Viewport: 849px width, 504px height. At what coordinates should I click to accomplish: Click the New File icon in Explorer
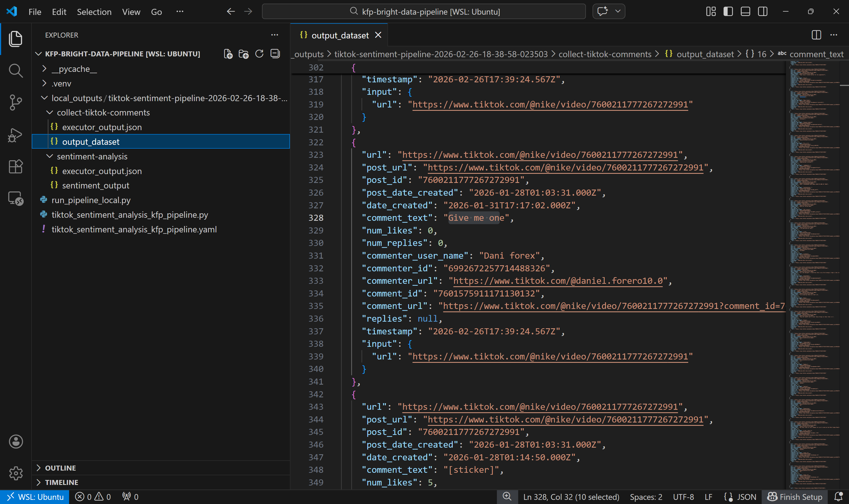point(228,54)
